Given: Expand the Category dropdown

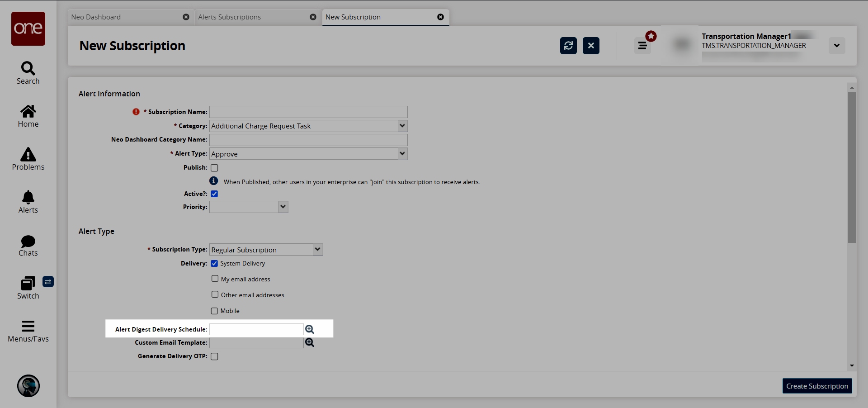Looking at the screenshot, I should pyautogui.click(x=402, y=126).
